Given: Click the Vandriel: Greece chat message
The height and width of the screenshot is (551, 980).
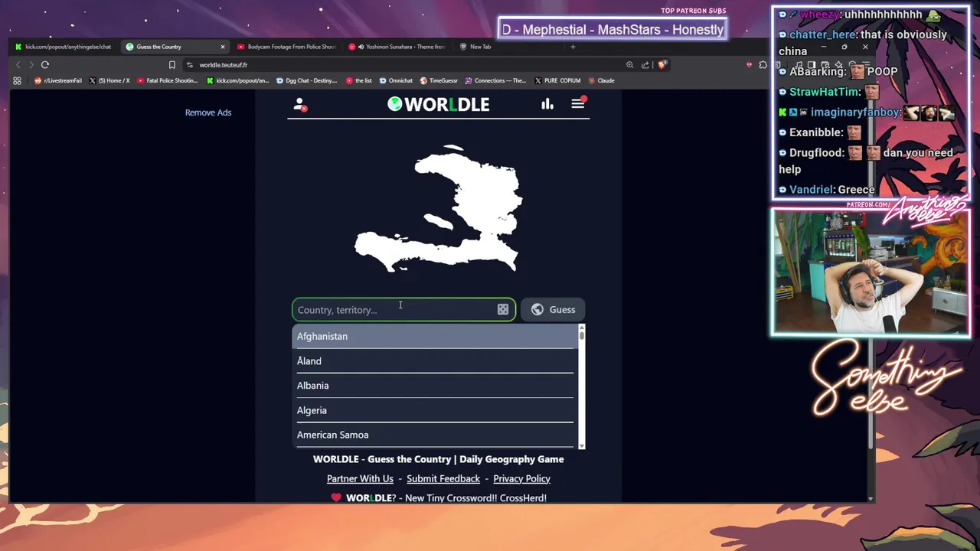Looking at the screenshot, I should pyautogui.click(x=827, y=190).
